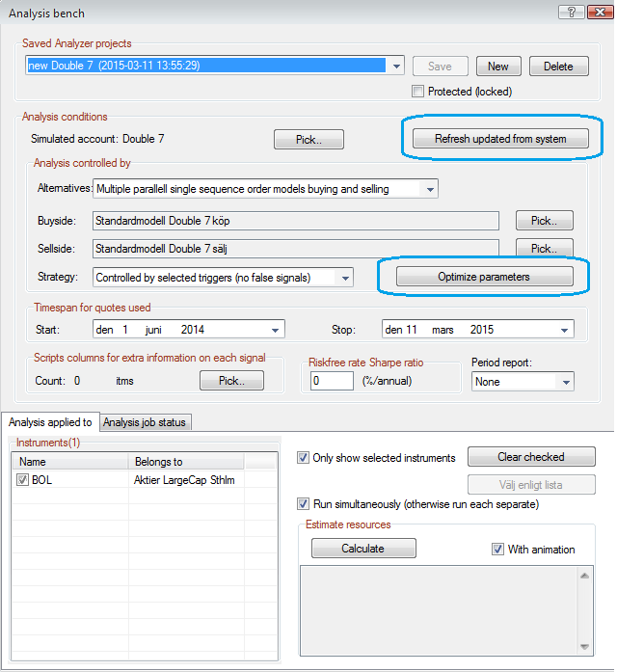Click the month mars in Stop date

443,330
